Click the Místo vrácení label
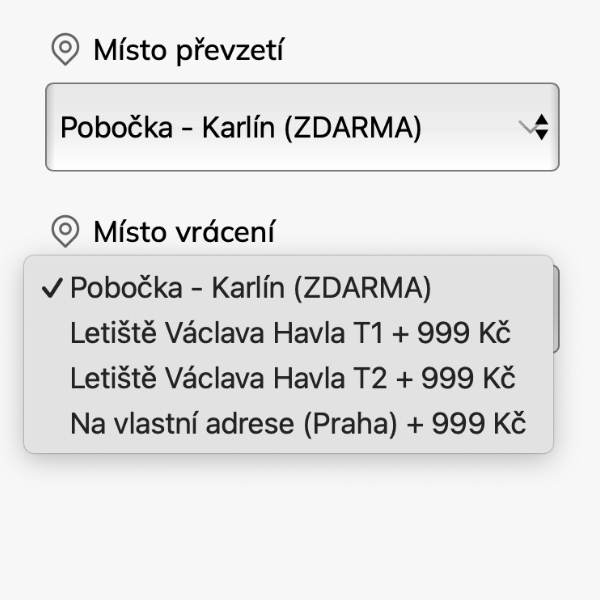600x600 pixels. tap(184, 232)
